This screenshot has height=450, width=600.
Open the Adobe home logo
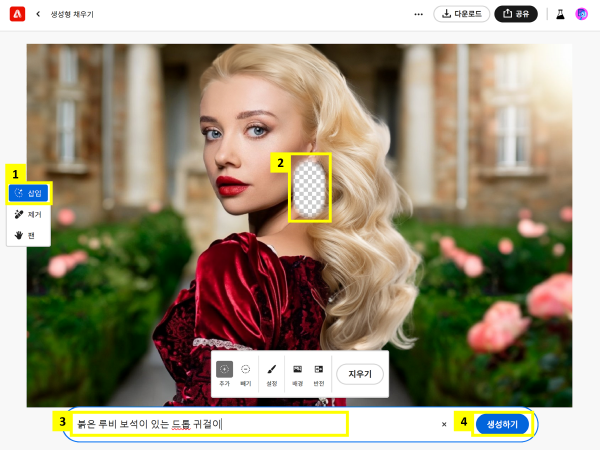tap(17, 14)
